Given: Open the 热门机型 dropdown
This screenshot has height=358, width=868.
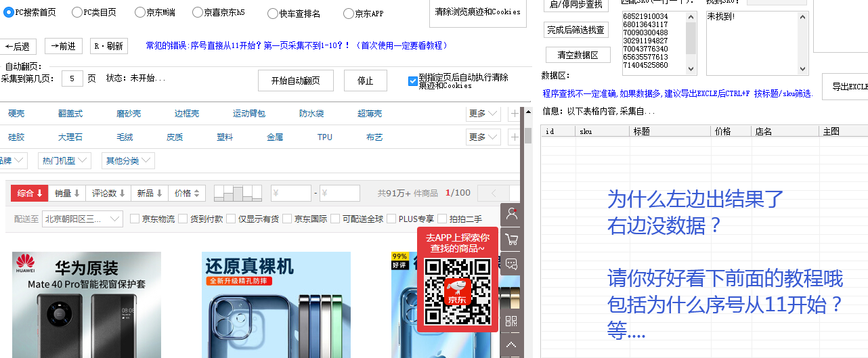Looking at the screenshot, I should 64,160.
